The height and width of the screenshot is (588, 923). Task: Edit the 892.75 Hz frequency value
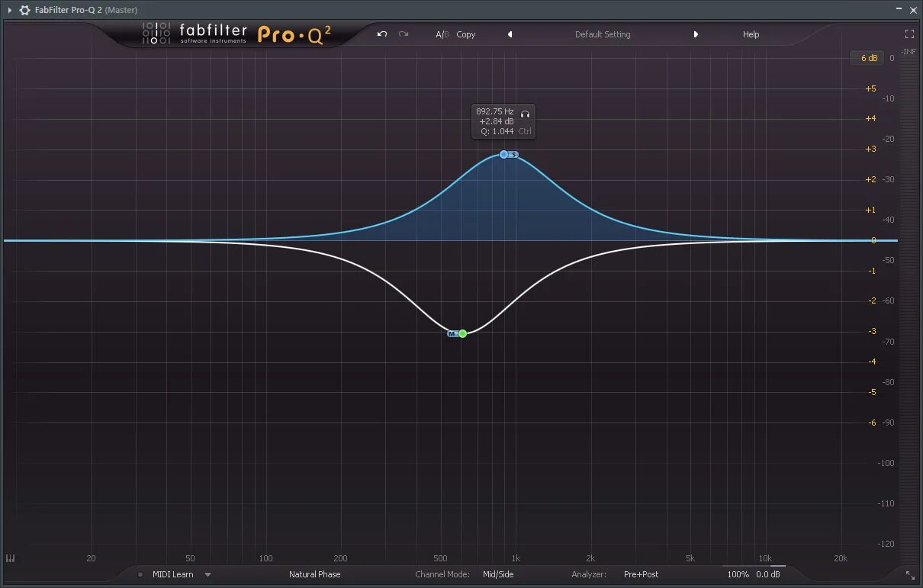tap(495, 111)
